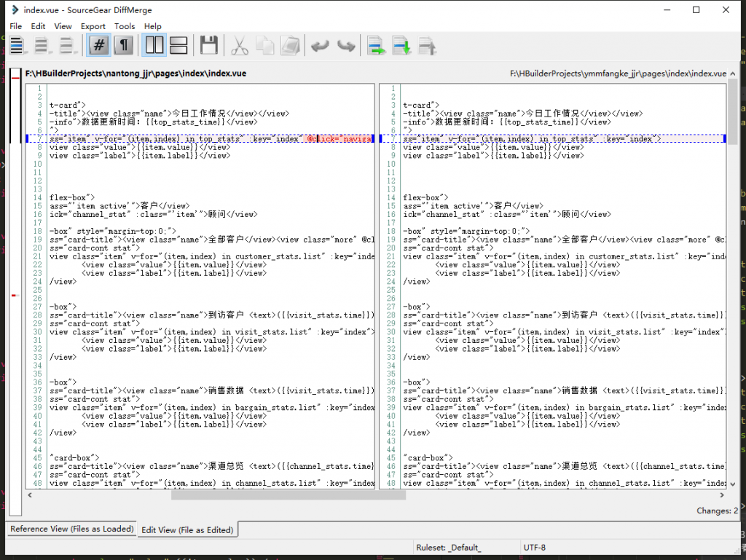Save file with the floppy disk icon
This screenshot has height=560, width=746.
(208, 46)
